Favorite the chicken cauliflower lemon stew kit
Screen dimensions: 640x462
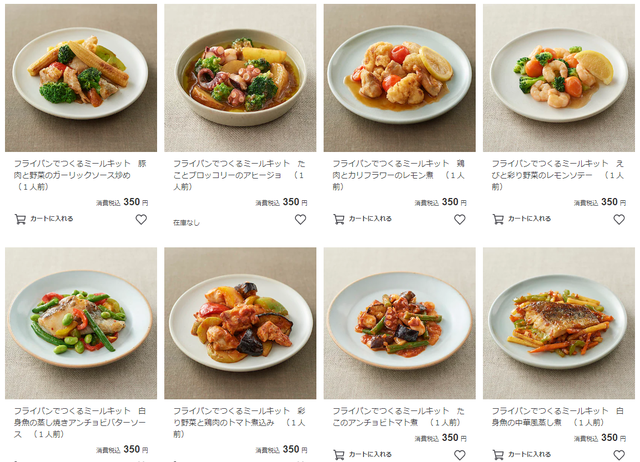(460, 220)
